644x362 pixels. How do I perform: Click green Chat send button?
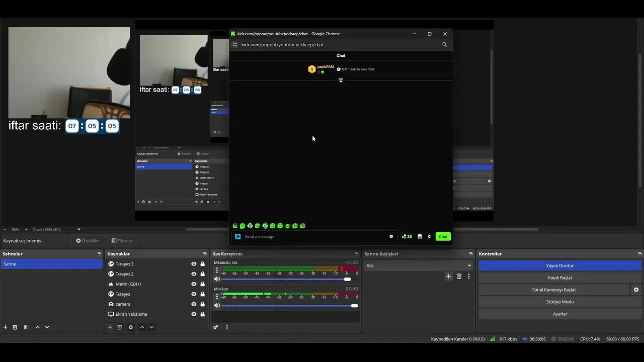point(443,236)
